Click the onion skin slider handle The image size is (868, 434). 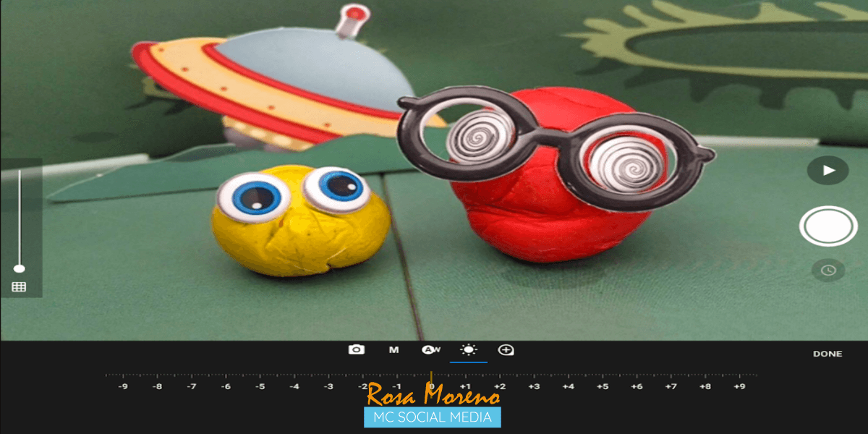pyautogui.click(x=19, y=268)
